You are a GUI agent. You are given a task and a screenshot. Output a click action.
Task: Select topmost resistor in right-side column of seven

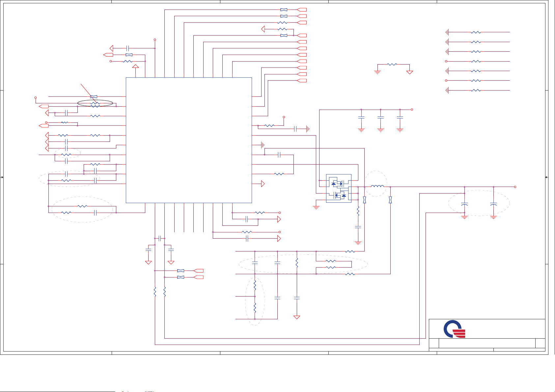(476, 32)
